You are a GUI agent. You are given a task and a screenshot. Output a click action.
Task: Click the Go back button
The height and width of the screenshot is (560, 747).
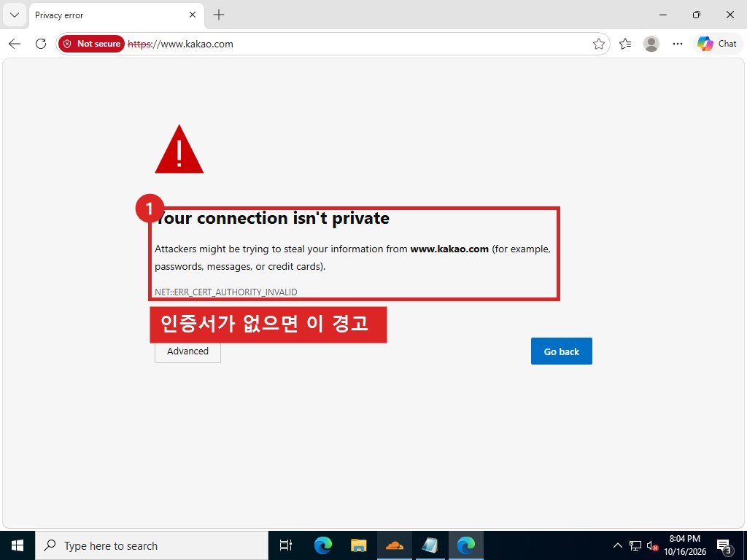561,351
